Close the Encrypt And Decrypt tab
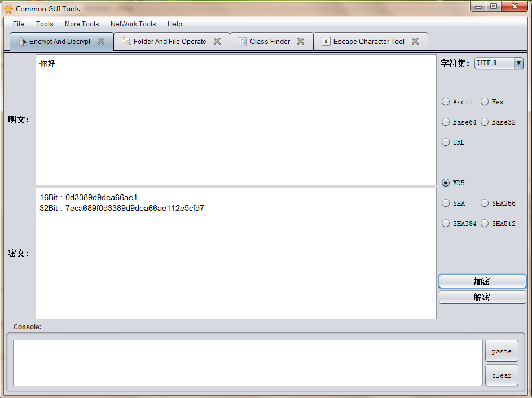 [101, 41]
